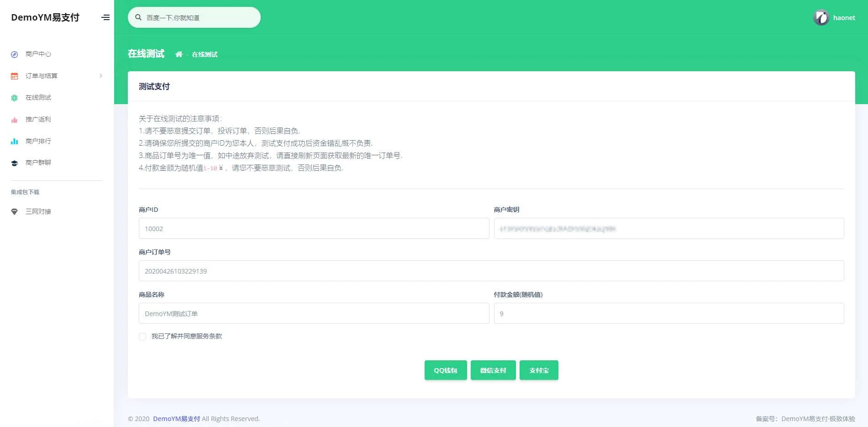Click the 商户排行 bar chart icon

pyautogui.click(x=14, y=142)
